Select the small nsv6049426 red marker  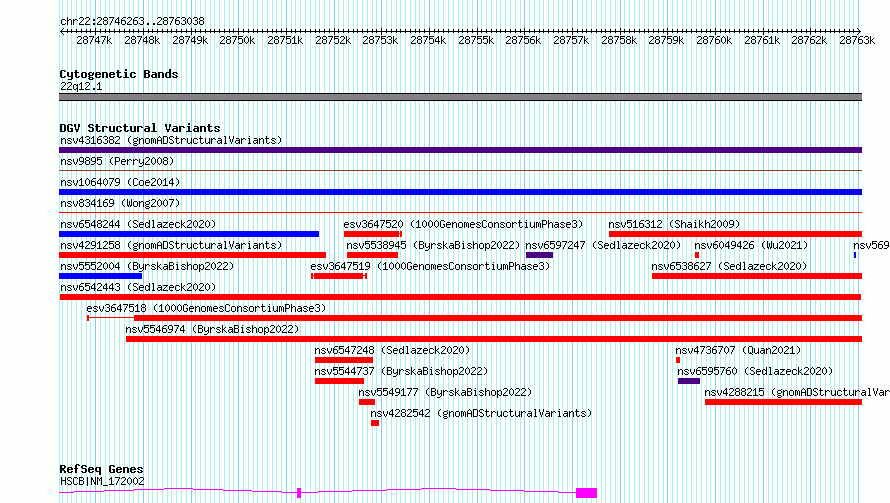click(x=697, y=255)
